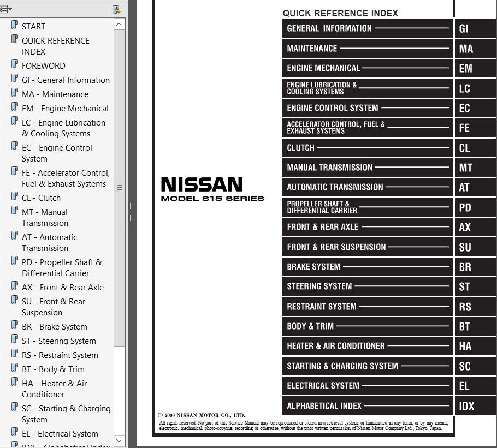This screenshot has height=448, width=497.
Task: Click the SU section tab
Action: (x=476, y=247)
